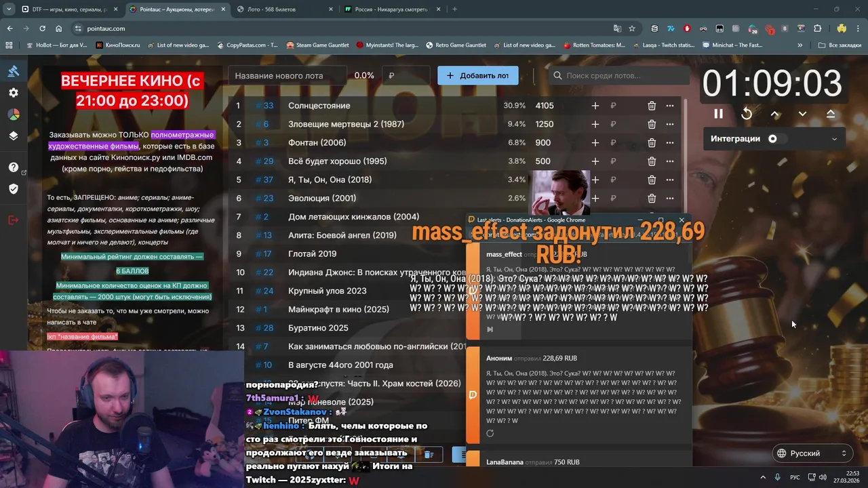Open more options for Эволюция (2001)
The width and height of the screenshot is (868, 488).
670,199
